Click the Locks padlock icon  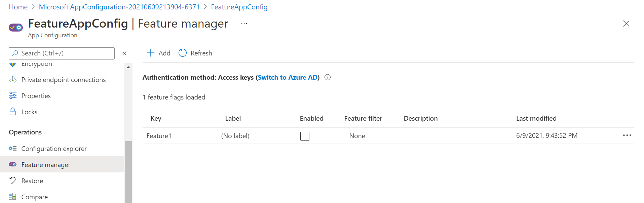13,112
